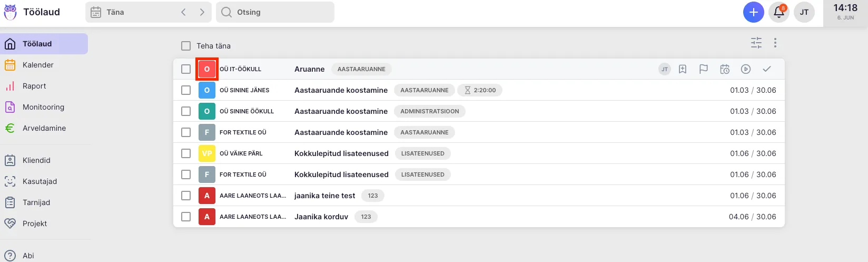
Task: Open calendar-clock schedule icon on Aruanne row
Action: point(725,69)
